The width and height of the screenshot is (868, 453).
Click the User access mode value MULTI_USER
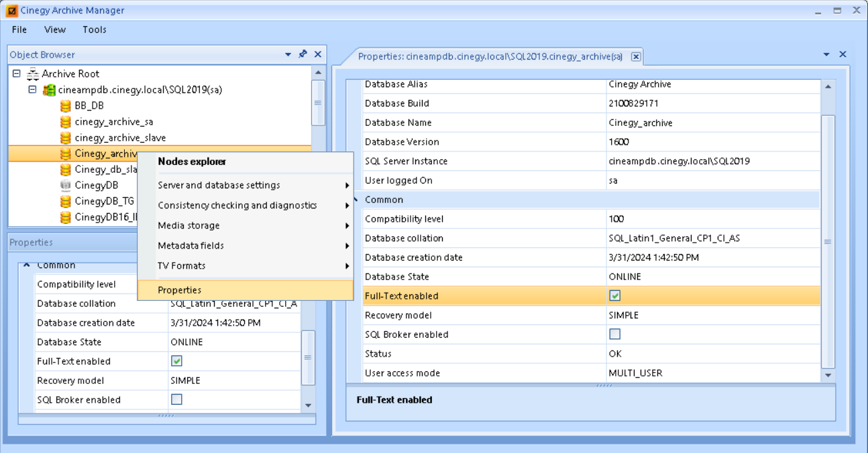point(635,373)
